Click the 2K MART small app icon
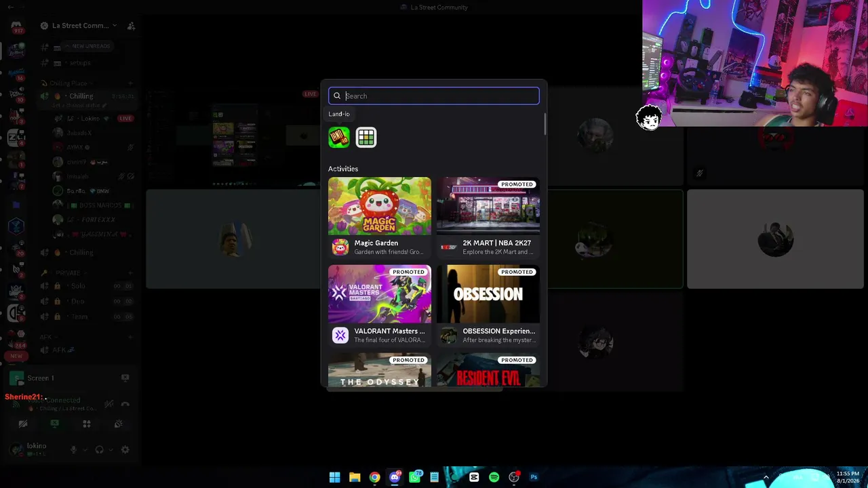868x488 pixels. [x=449, y=247]
